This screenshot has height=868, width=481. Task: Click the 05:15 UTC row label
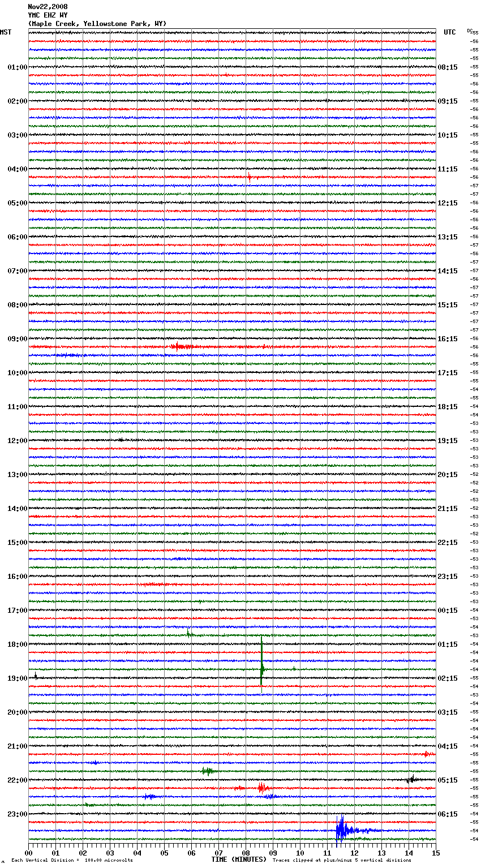448,780
